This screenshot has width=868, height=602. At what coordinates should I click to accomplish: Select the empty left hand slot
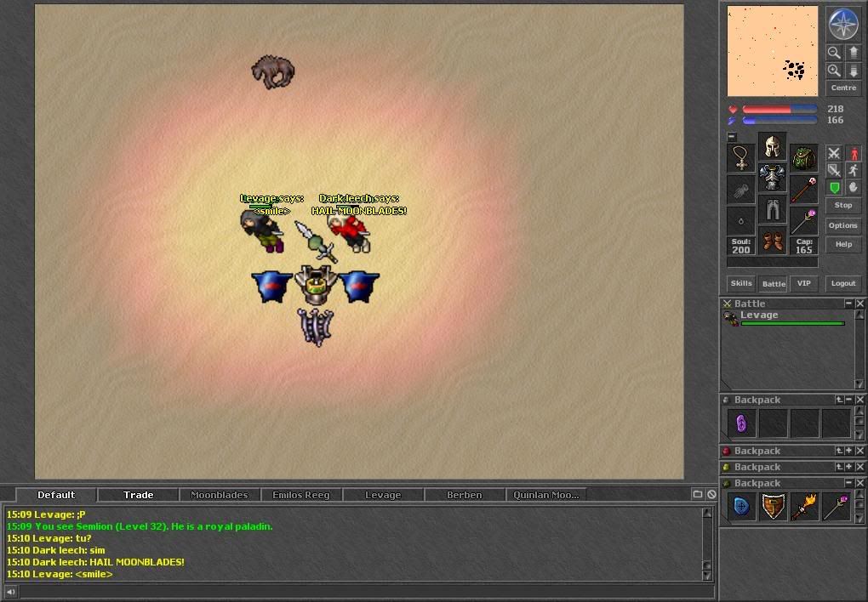point(740,190)
